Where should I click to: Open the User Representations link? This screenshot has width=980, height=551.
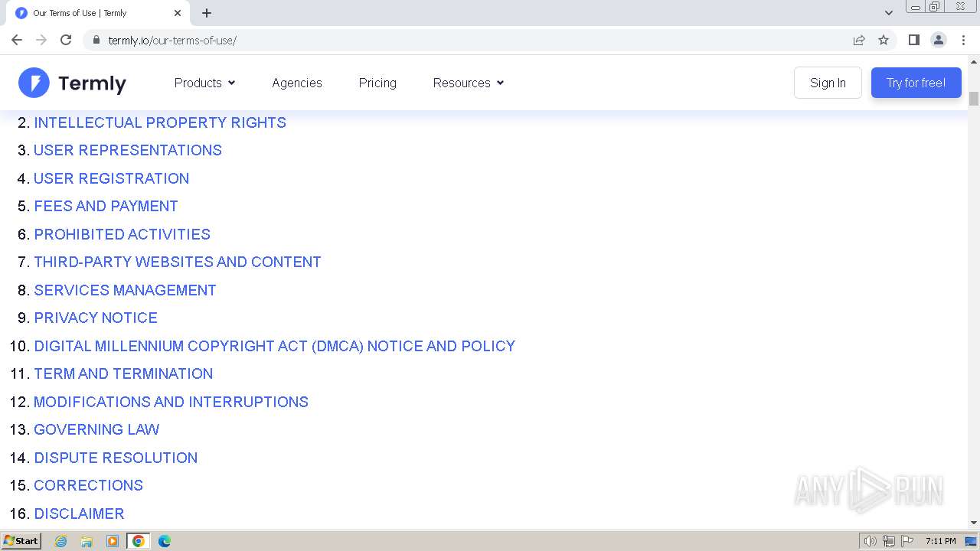coord(128,150)
